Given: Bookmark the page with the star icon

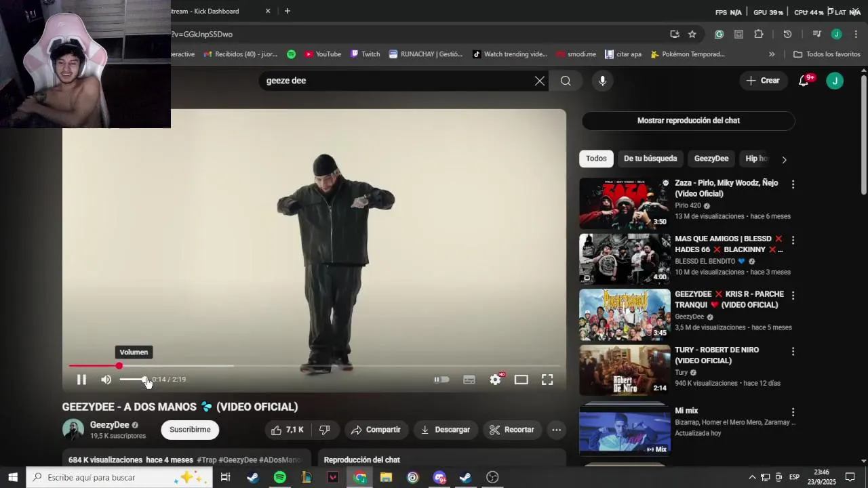Looking at the screenshot, I should coord(692,34).
